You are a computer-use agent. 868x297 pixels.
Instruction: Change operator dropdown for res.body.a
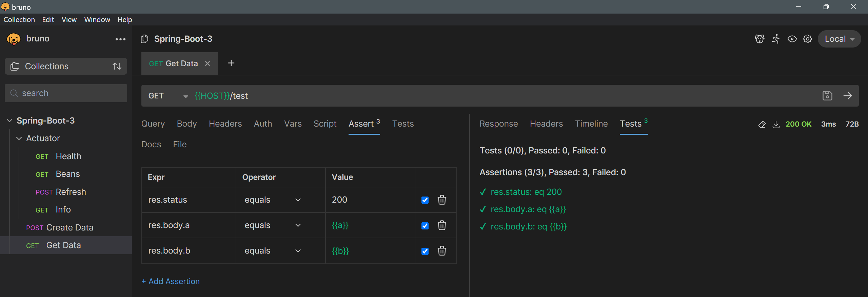[x=273, y=225]
